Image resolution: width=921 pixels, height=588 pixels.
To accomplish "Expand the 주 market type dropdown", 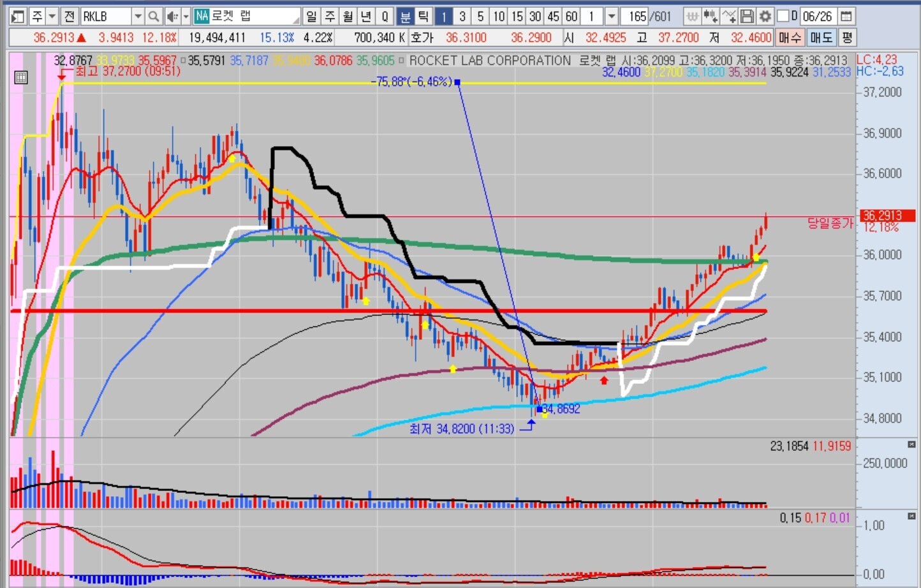I will click(x=52, y=17).
